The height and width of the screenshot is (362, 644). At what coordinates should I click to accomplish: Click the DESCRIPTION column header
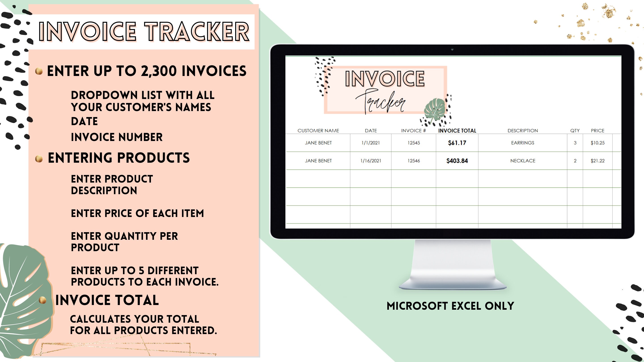coord(523,130)
